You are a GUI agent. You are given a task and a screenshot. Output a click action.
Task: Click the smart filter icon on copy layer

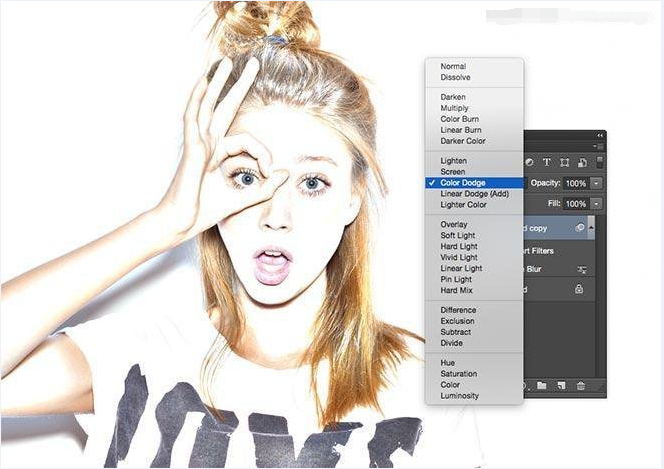pos(580,228)
